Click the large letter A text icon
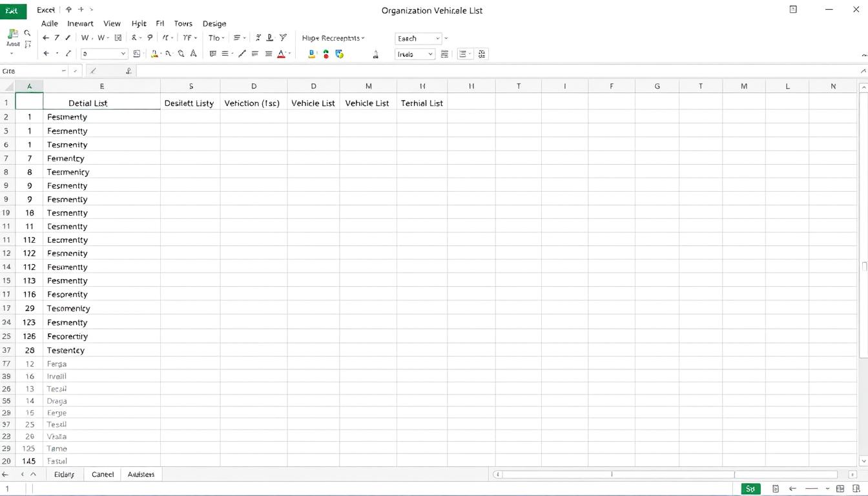This screenshot has height=496, width=868. (x=193, y=54)
